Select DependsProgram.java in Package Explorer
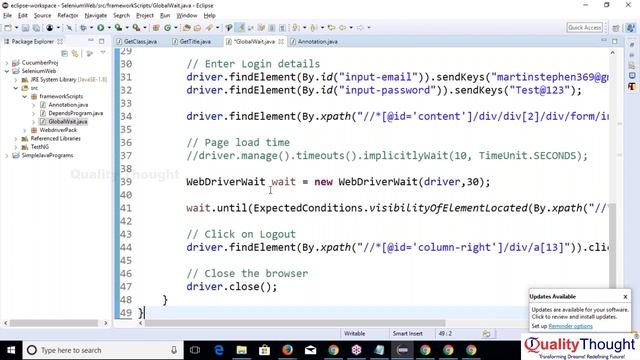This screenshot has width=640, height=360. coord(76,113)
